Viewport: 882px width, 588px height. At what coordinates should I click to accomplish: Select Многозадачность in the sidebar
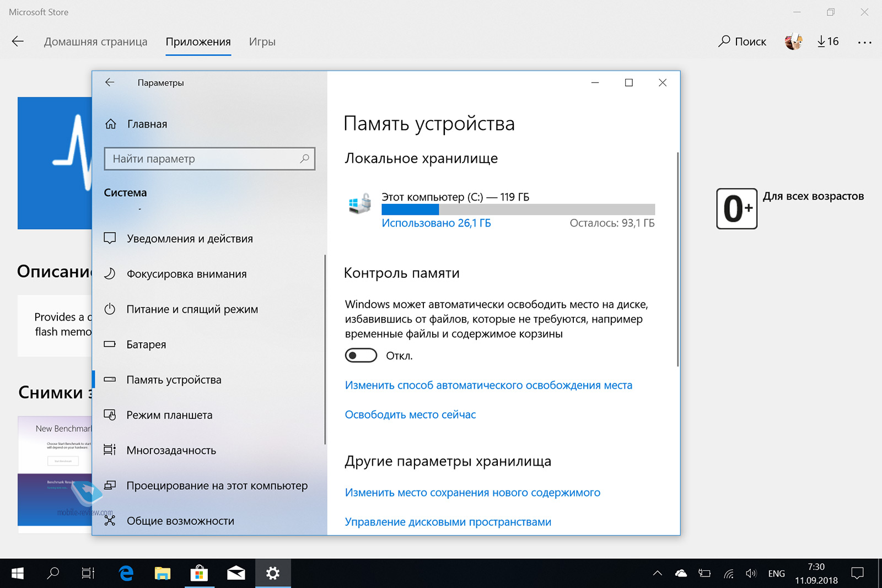171,450
